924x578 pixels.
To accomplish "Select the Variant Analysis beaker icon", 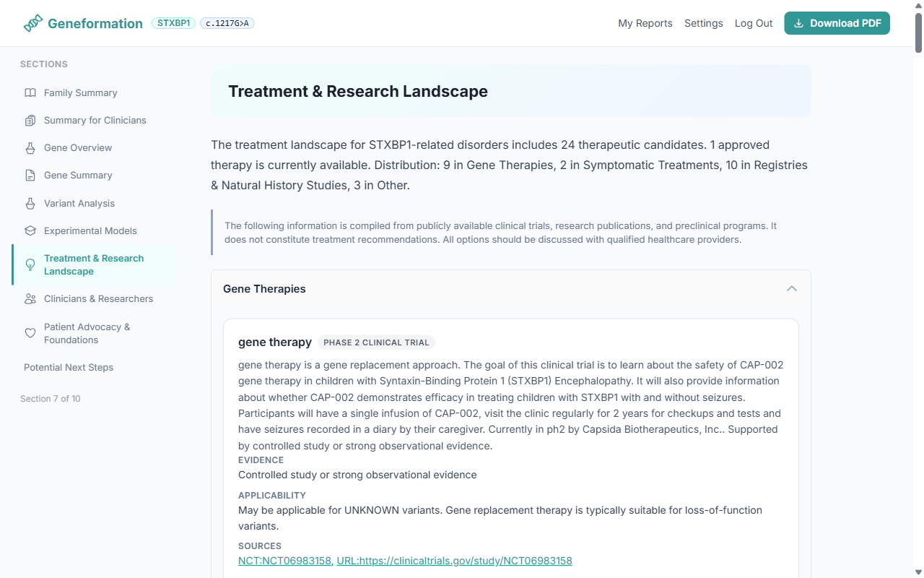I will [x=30, y=203].
